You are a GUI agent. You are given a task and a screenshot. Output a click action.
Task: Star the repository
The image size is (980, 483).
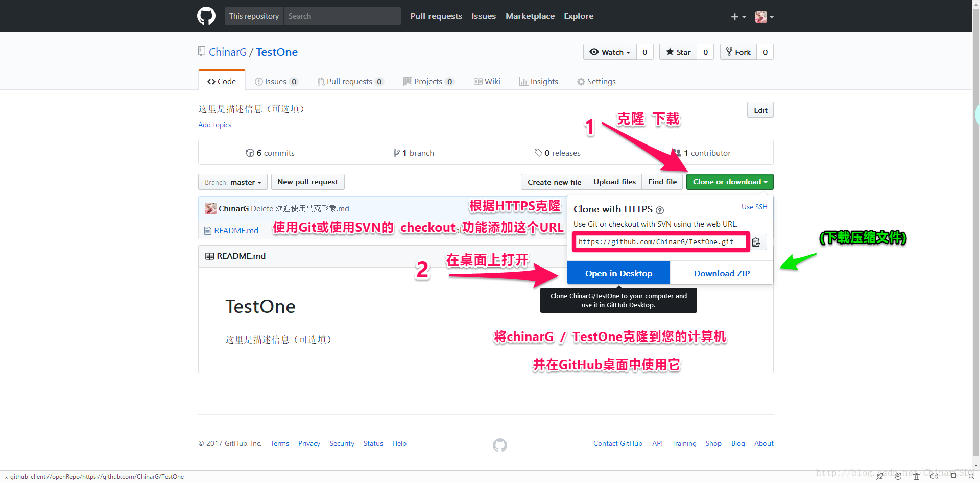[x=678, y=52]
